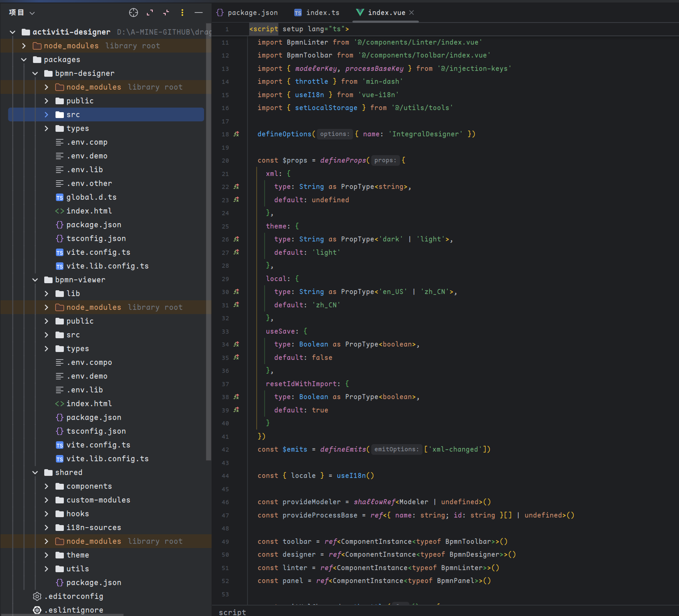
Task: Select the index.vue tab
Action: tap(386, 13)
